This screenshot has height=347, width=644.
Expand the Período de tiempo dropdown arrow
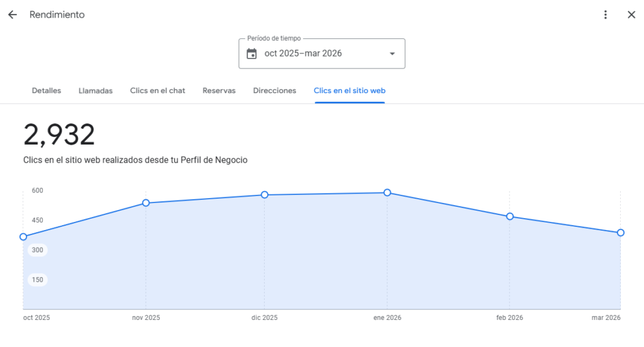tap(392, 54)
